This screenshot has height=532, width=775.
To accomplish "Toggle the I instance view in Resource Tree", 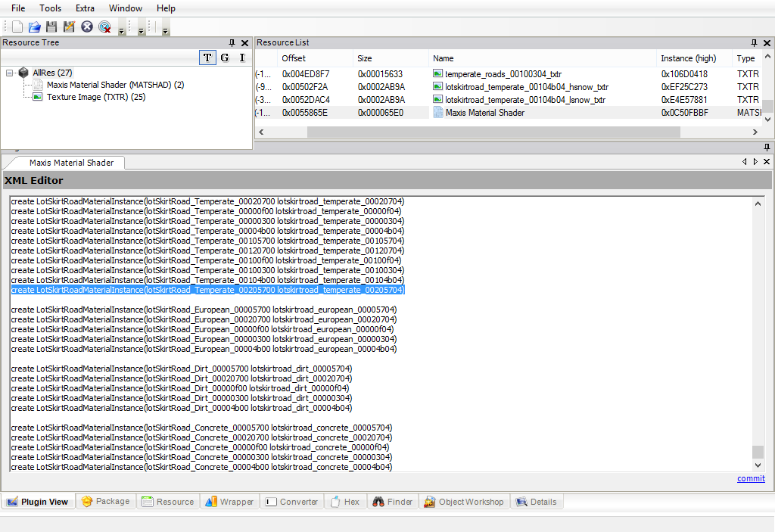I will click(x=242, y=58).
